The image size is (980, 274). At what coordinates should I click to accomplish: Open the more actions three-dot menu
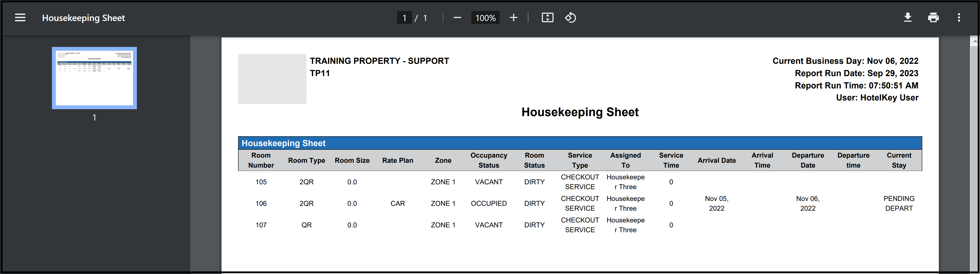959,17
